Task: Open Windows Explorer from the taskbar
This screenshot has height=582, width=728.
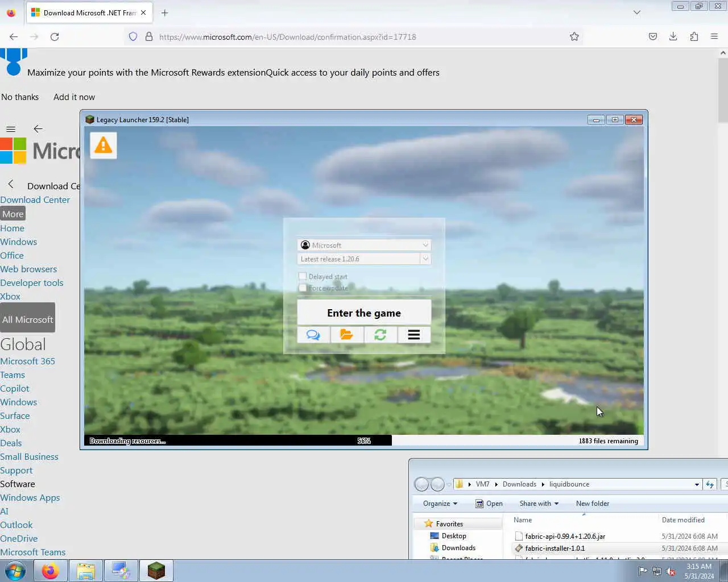Action: point(86,571)
